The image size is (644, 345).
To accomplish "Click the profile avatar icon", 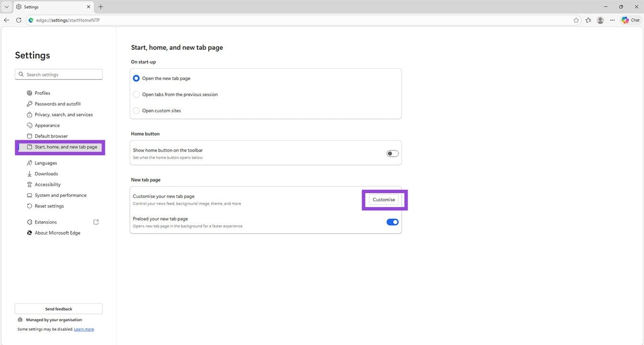I will click(x=600, y=20).
